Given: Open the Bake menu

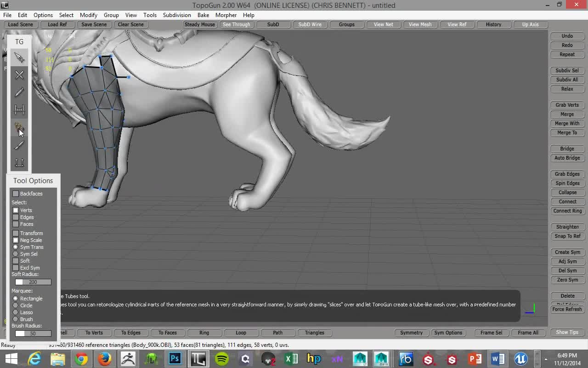Looking at the screenshot, I should pyautogui.click(x=203, y=15).
